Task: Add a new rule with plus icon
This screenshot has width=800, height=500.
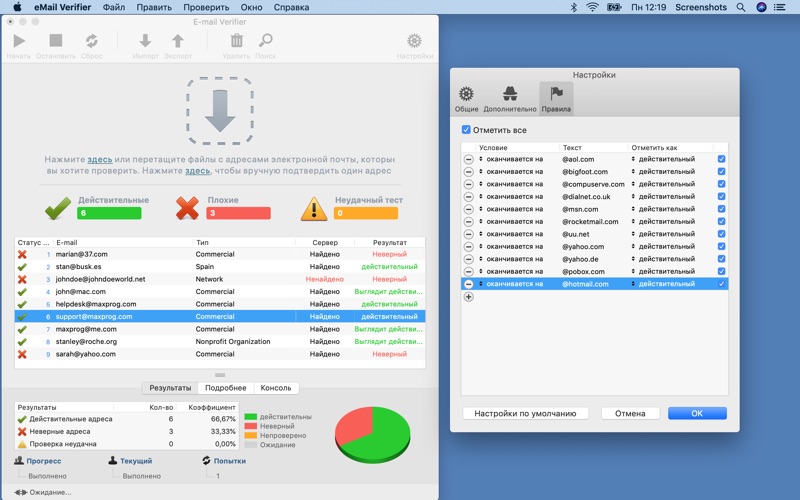Action: click(x=468, y=297)
